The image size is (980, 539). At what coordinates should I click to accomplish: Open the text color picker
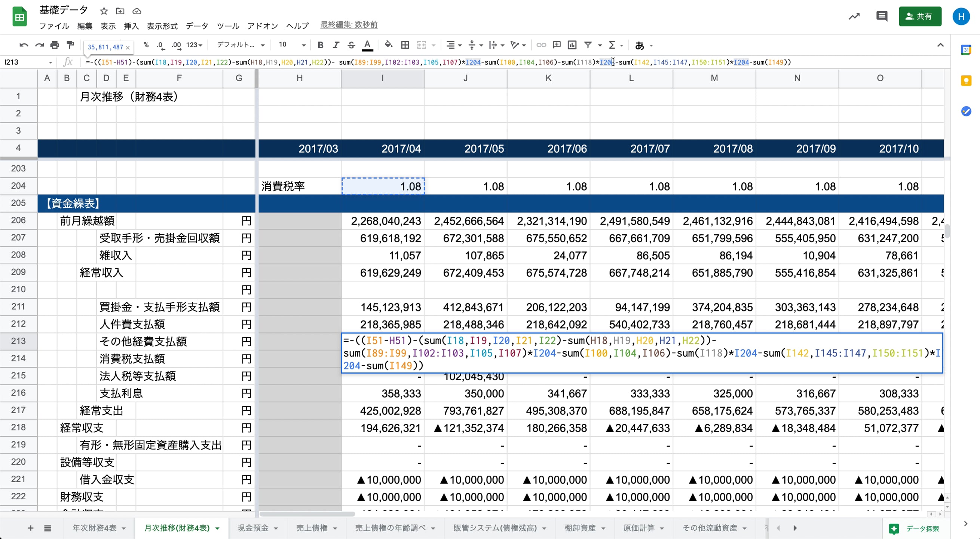pyautogui.click(x=367, y=45)
